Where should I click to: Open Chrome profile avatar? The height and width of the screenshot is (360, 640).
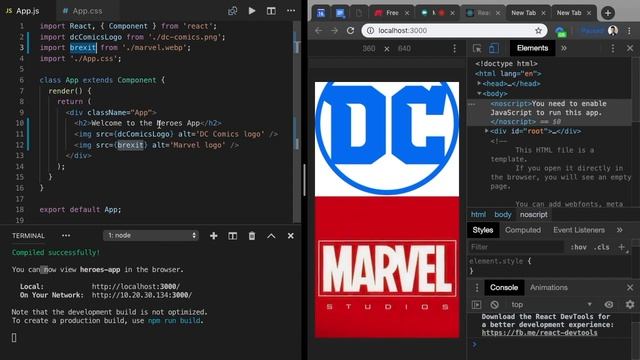613,31
